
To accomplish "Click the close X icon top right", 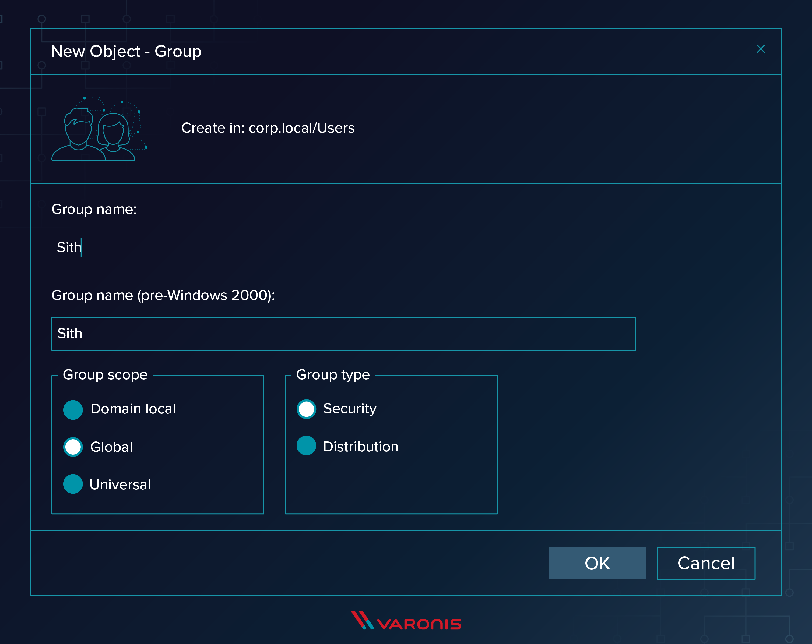I will pos(761,49).
